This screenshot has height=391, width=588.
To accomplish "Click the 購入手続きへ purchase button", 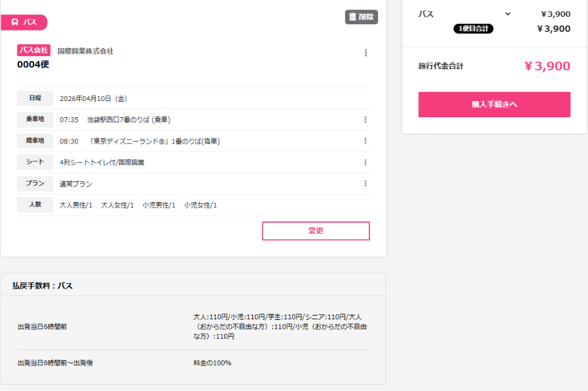I will tap(493, 104).
